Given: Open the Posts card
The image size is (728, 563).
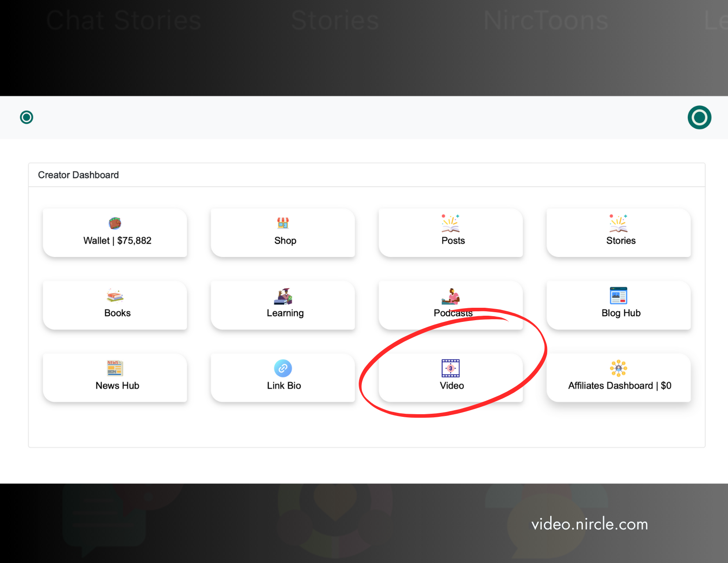Looking at the screenshot, I should coord(450,233).
